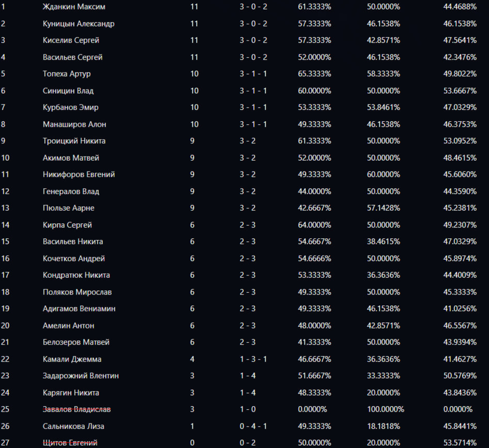
Task: Click the 65.3333% value in Топеха's row
Action: 314,74
